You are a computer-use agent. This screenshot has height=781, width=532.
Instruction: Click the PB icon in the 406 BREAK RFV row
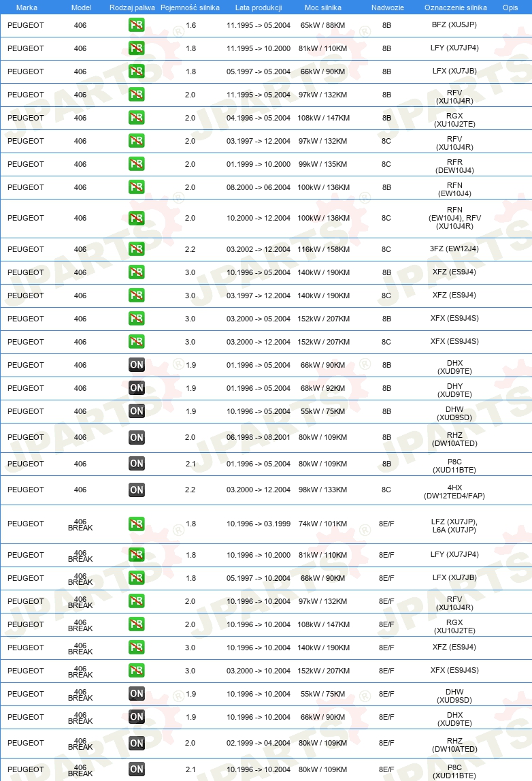[136, 601]
